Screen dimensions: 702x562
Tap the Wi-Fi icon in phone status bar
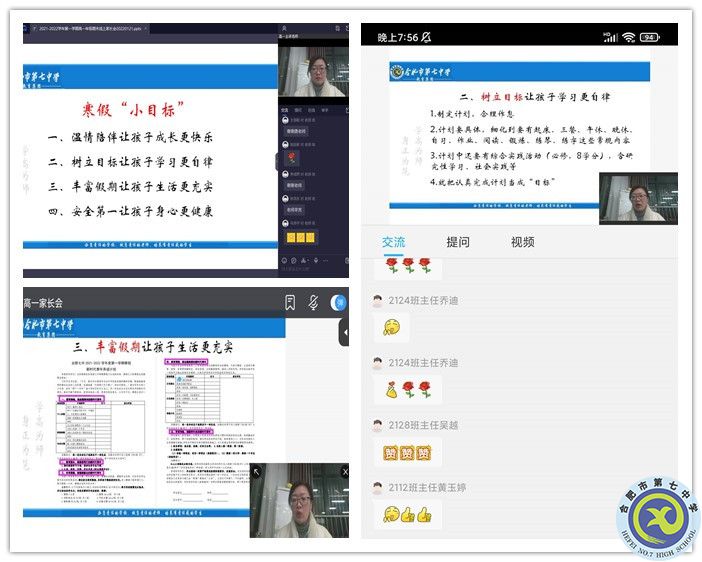pyautogui.click(x=628, y=37)
